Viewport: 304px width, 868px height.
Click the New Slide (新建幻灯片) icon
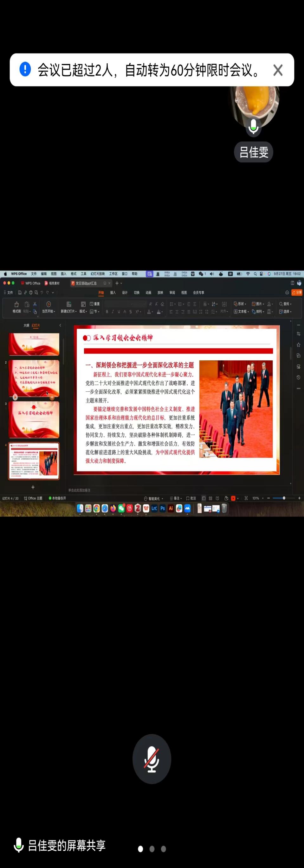[x=68, y=304]
